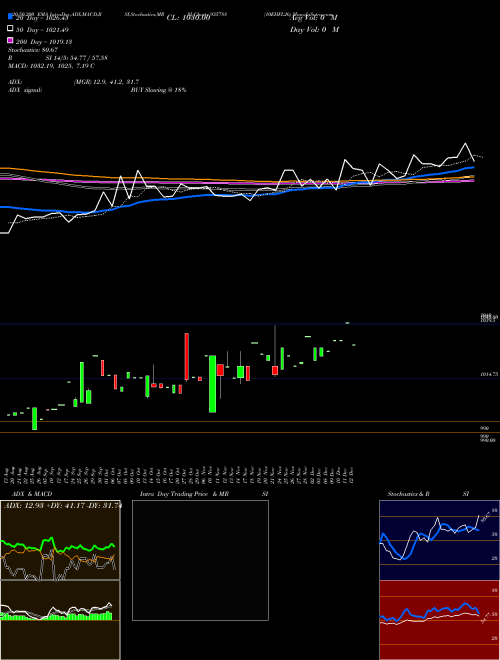Click the 'ADX & MACD' panel title

click(x=32, y=494)
